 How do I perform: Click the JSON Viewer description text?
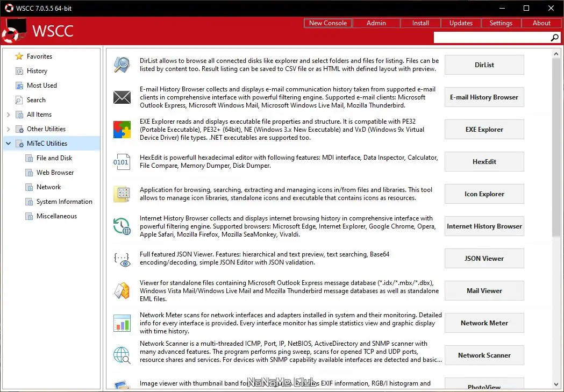click(x=265, y=258)
